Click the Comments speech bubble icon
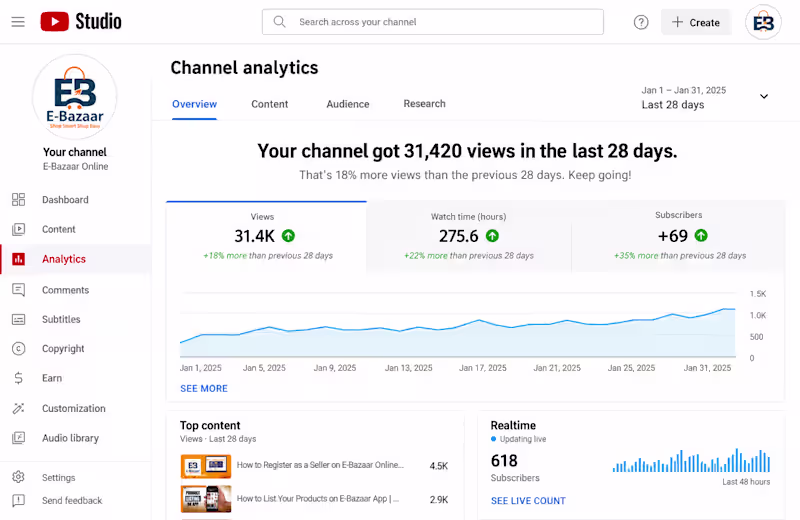The height and width of the screenshot is (520, 800). 18,290
